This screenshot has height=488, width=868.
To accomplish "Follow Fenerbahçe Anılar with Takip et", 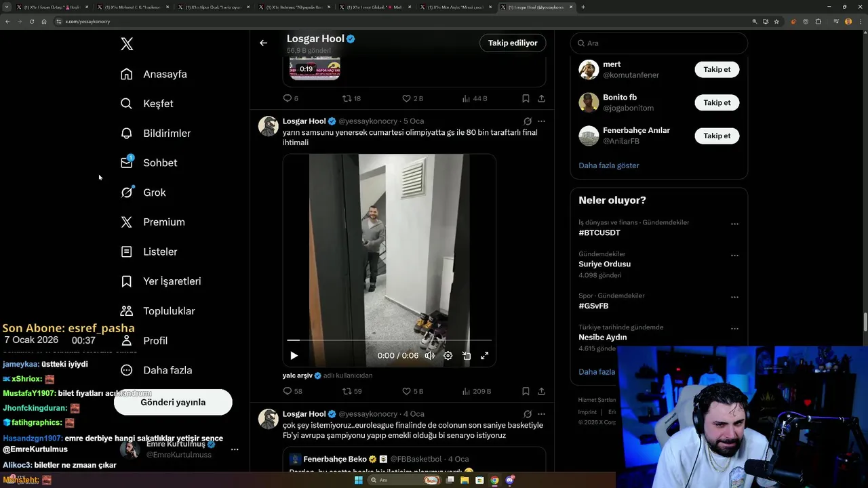I will [x=717, y=136].
